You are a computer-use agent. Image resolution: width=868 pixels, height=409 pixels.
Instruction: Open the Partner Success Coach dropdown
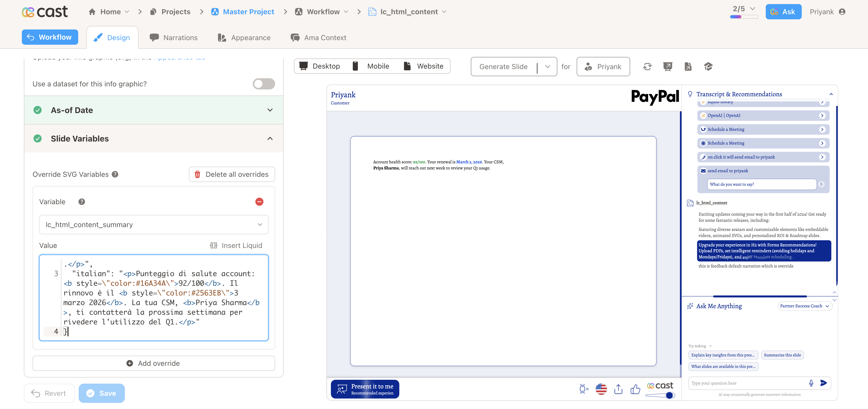[805, 306]
